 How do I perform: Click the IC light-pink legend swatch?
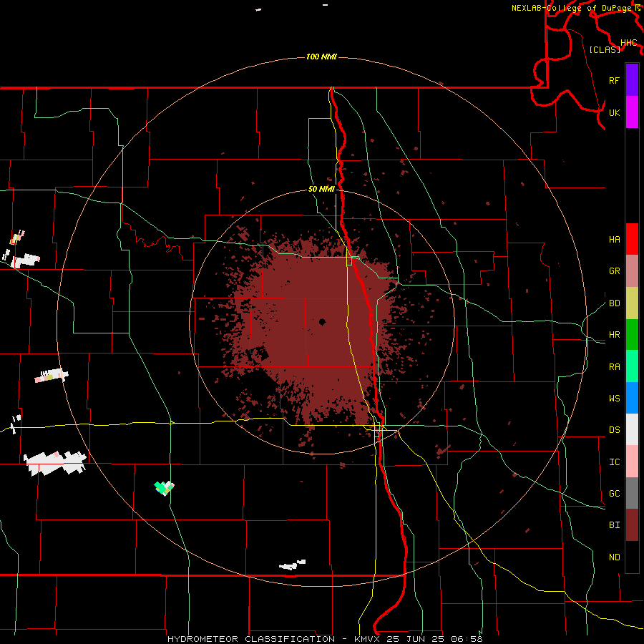click(632, 462)
